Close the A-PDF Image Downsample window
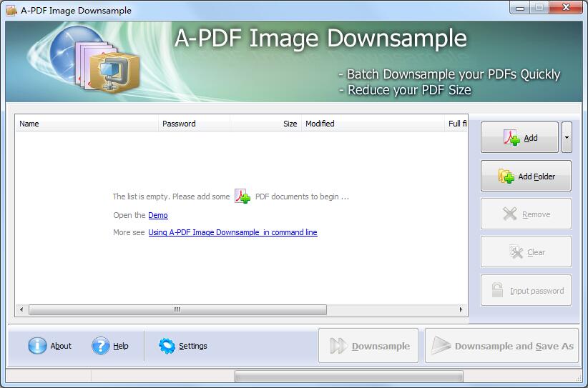 click(567, 7)
